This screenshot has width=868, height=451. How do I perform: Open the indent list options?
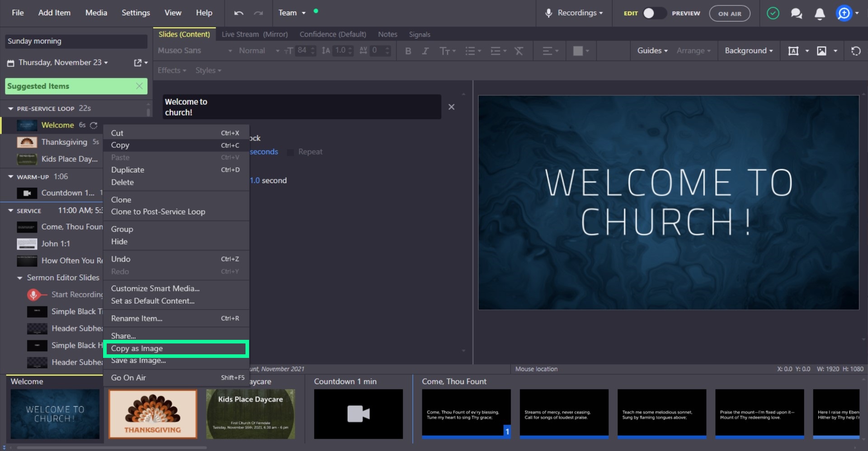[498, 51]
